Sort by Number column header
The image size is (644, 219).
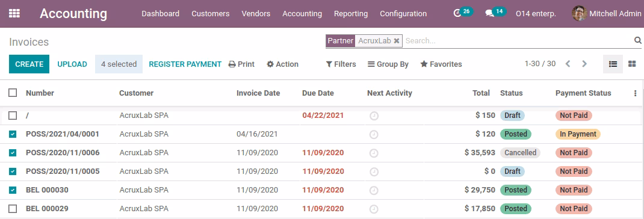40,93
